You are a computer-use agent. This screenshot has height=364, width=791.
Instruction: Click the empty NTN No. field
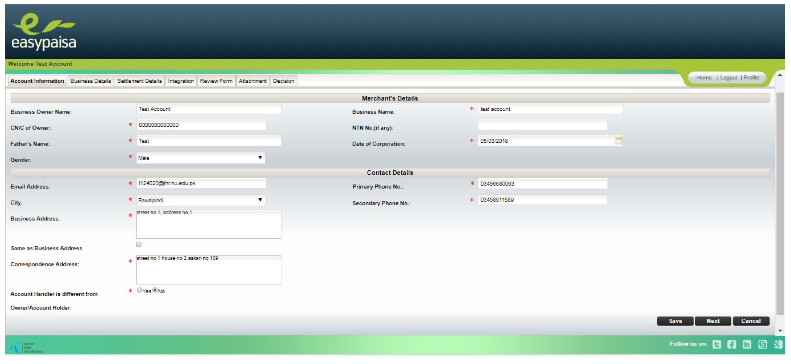pos(543,125)
